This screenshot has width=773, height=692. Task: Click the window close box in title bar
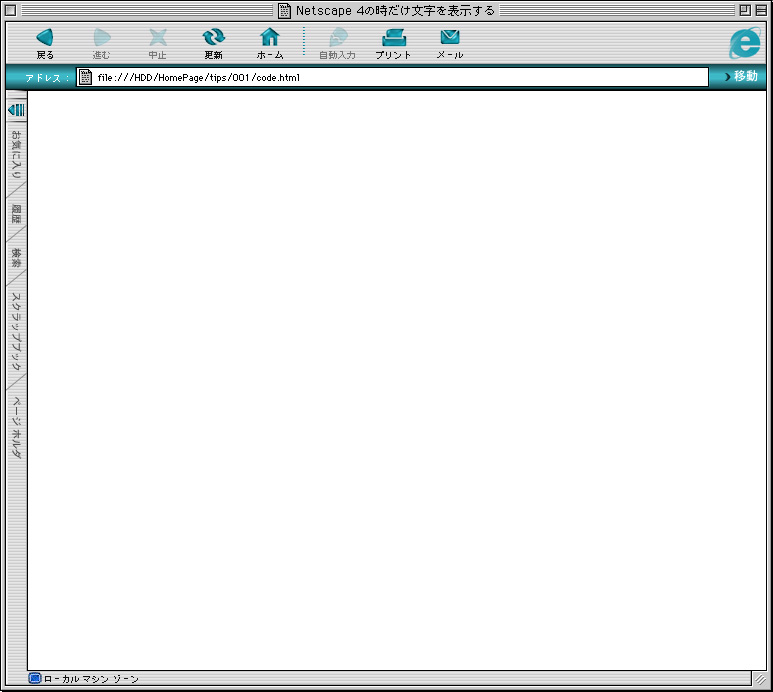pyautogui.click(x=10, y=10)
